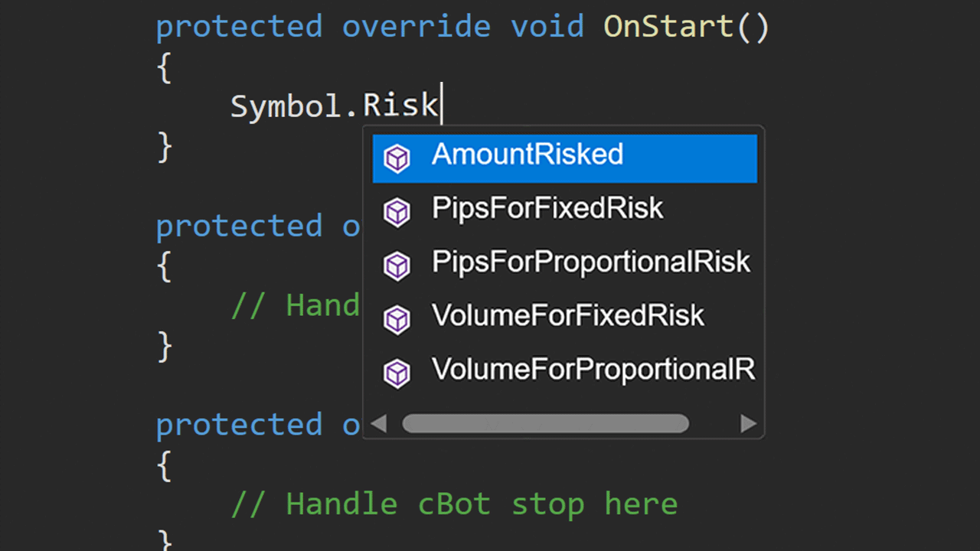
Task: Click the cube icon beside PipsForProportionalRisk
Action: [x=397, y=266]
